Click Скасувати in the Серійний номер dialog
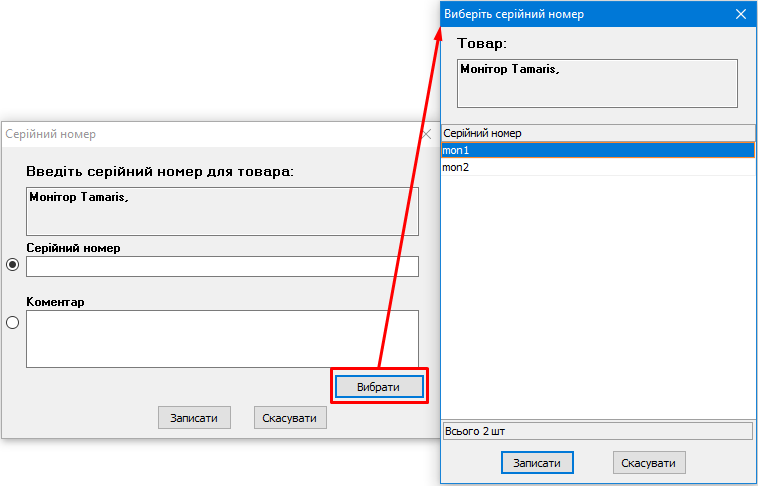 click(x=290, y=418)
